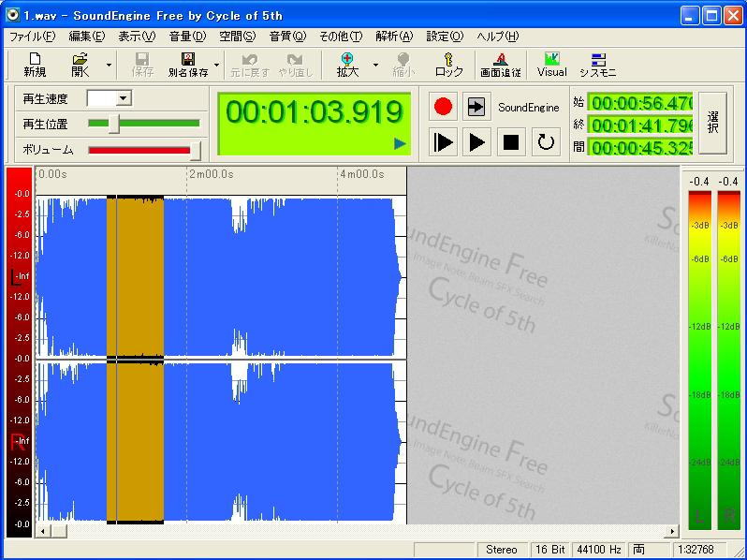Expand the 拡大 dropdown arrow
The width and height of the screenshot is (747, 560).
(x=375, y=65)
